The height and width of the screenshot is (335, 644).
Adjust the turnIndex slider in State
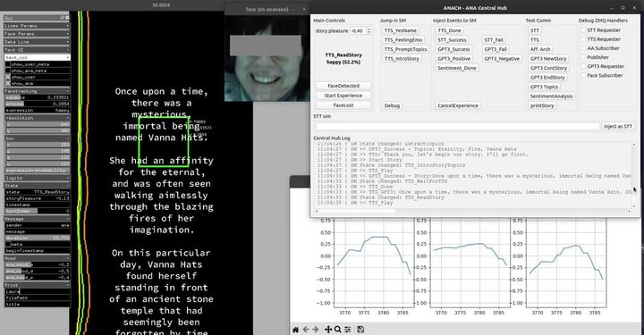point(37,211)
